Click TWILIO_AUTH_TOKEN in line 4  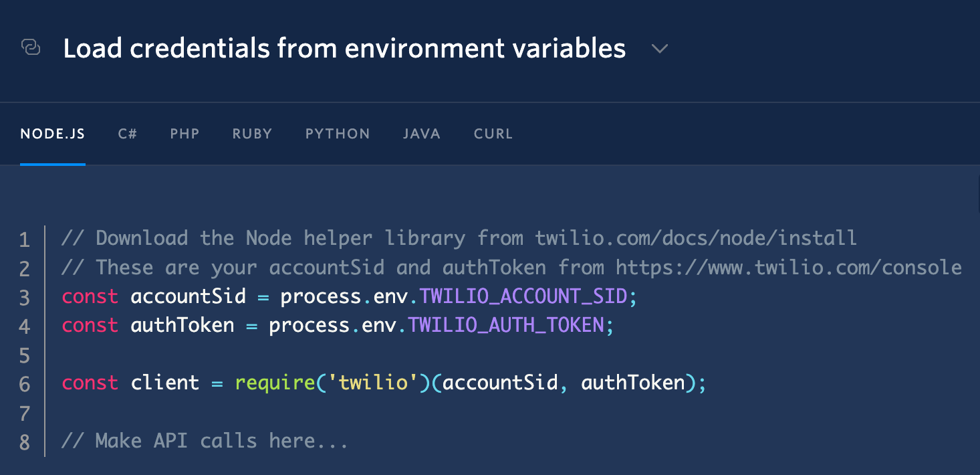(507, 325)
